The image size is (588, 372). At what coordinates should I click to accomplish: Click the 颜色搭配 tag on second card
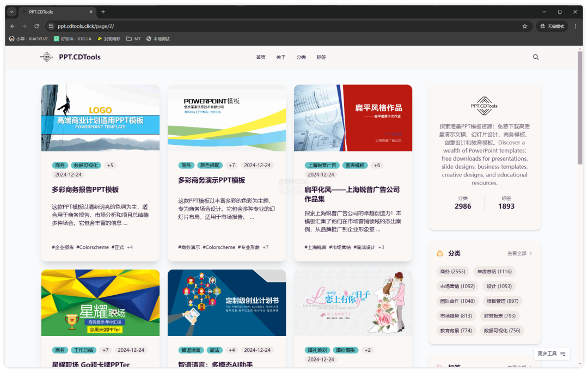[210, 166]
